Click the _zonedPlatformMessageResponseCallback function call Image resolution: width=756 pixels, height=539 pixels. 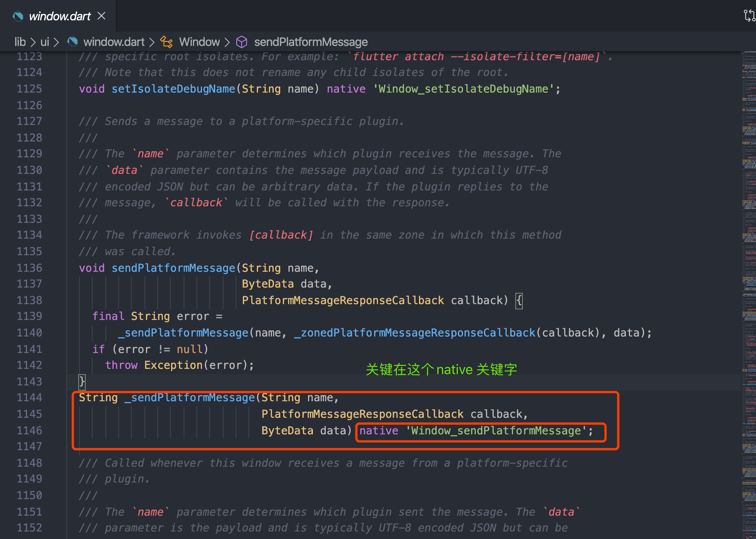tap(414, 333)
